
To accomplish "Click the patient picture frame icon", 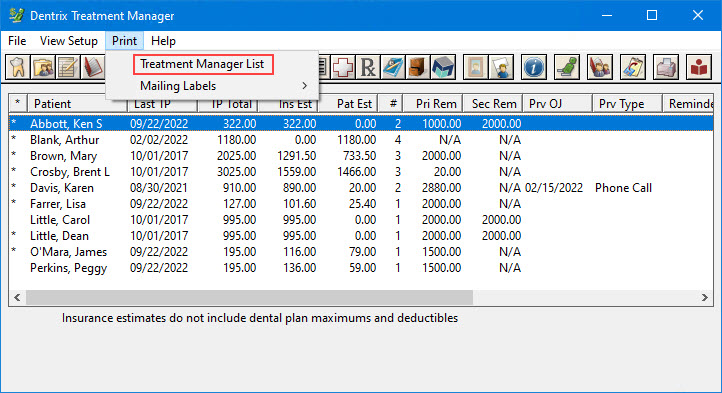I will click(x=476, y=68).
